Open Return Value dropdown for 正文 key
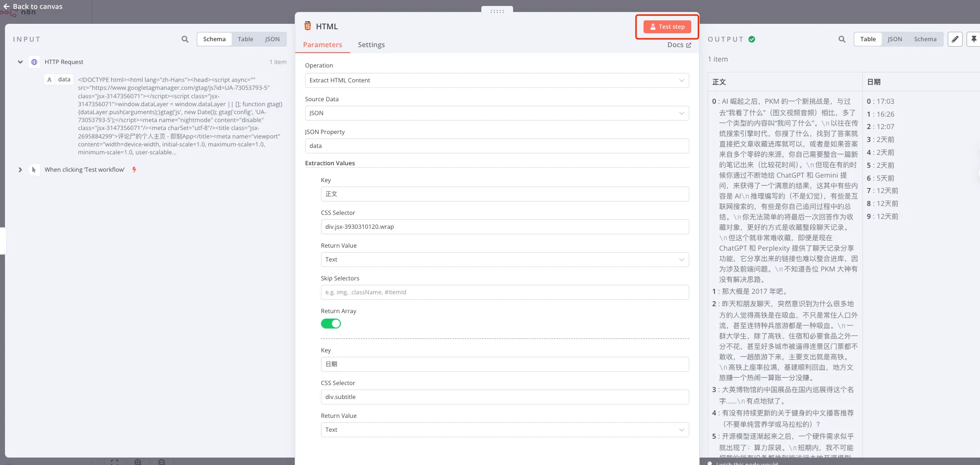 point(505,260)
